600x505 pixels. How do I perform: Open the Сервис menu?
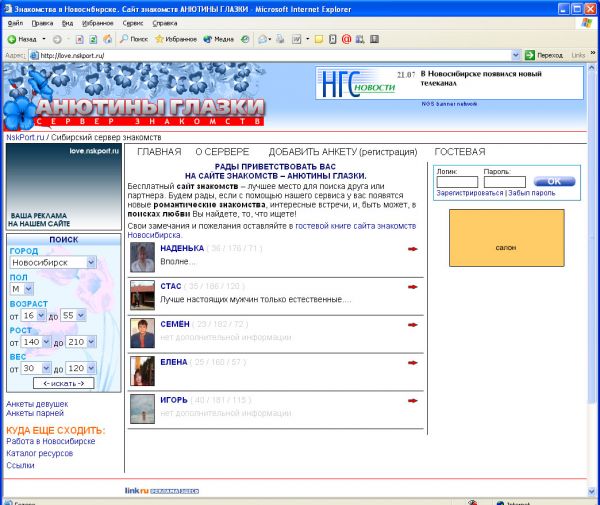(133, 23)
